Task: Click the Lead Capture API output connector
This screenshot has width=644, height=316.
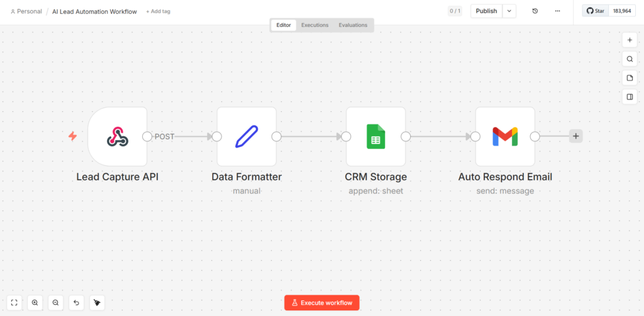Action: [x=147, y=137]
